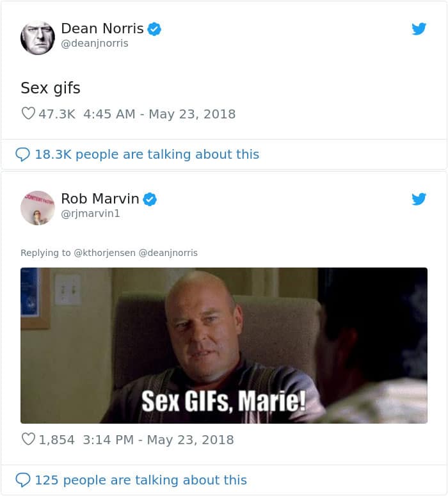Open the "Sex GIFs, Marie!" image
448x496 pixels.
(x=223, y=346)
